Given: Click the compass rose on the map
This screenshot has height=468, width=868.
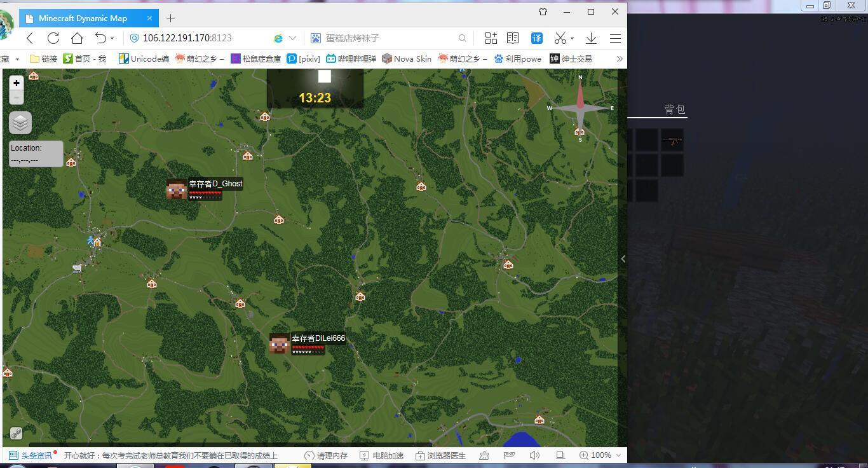Looking at the screenshot, I should click(580, 108).
